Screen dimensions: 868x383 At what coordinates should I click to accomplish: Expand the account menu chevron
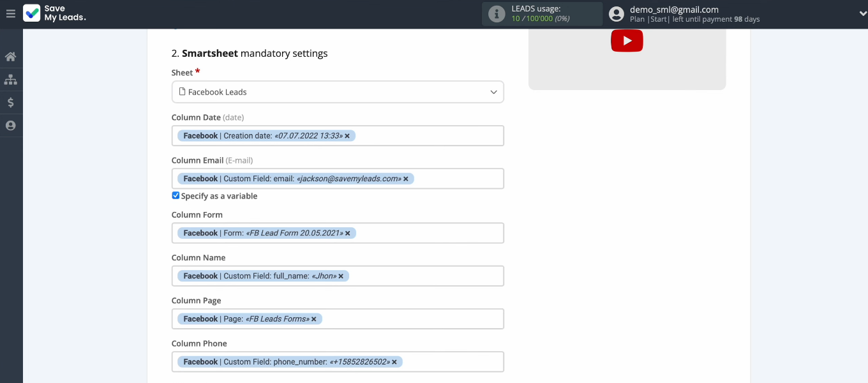coord(862,14)
